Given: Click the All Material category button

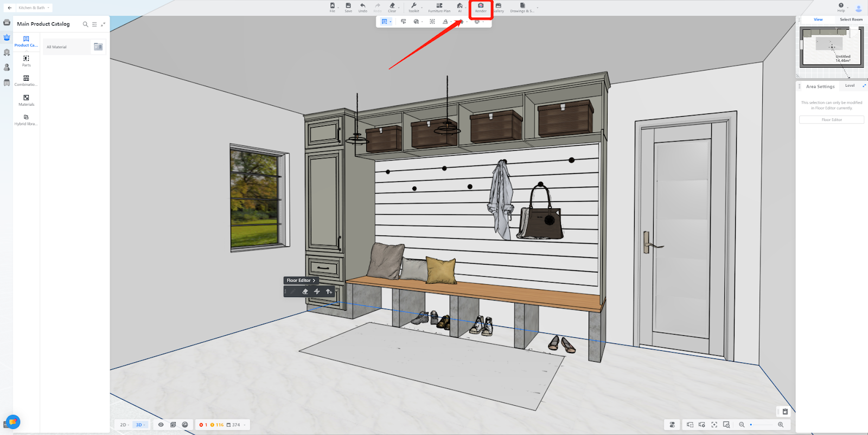Looking at the screenshot, I should pos(67,47).
